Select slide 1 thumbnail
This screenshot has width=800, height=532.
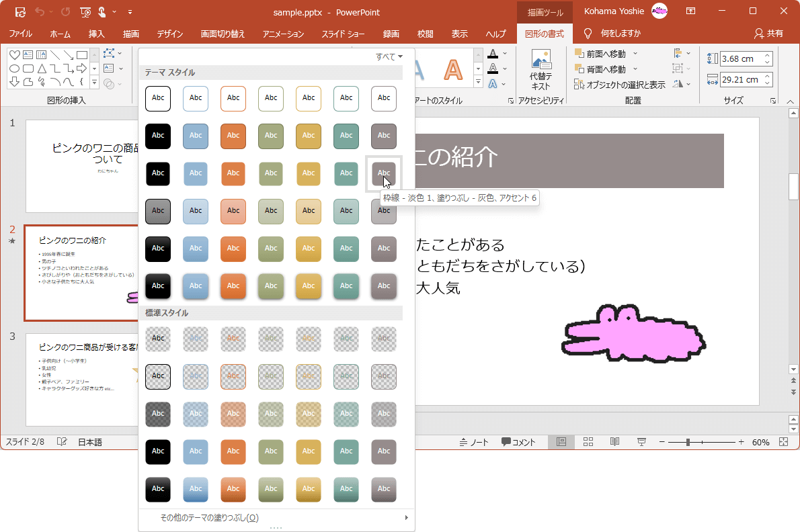click(82, 166)
